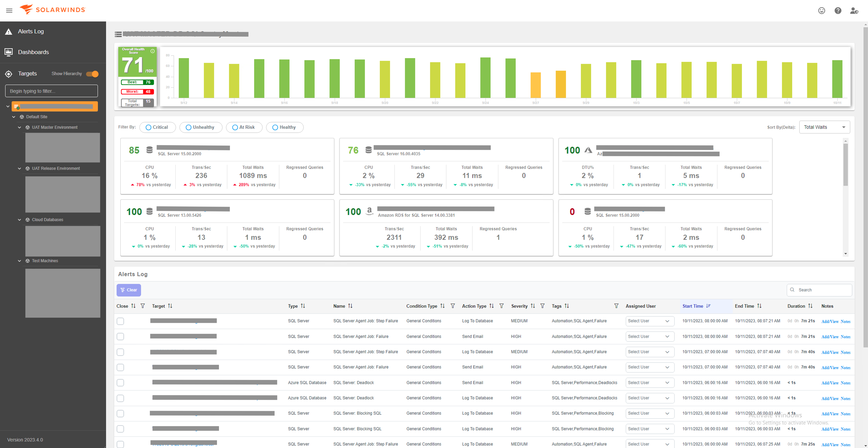This screenshot has height=448, width=868.
Task: Go to Dashboards in the sidebar
Action: (x=33, y=52)
